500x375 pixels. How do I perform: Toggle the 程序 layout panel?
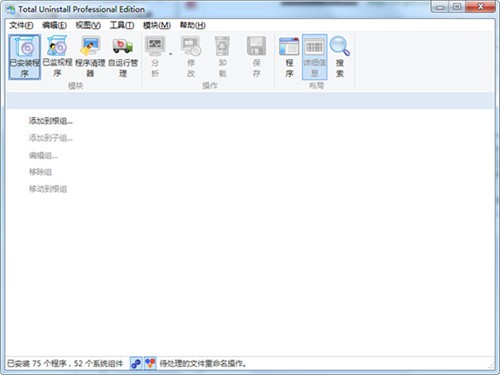(x=289, y=57)
